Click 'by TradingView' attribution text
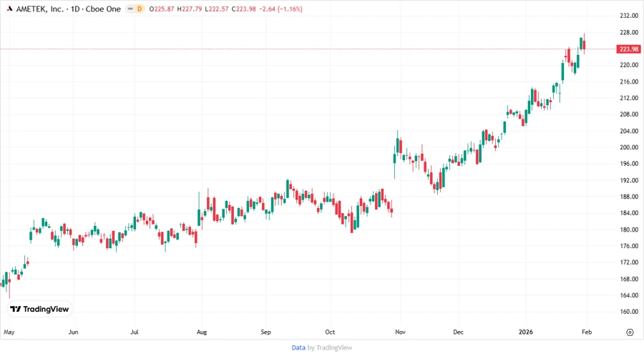644x356 pixels. [x=330, y=347]
